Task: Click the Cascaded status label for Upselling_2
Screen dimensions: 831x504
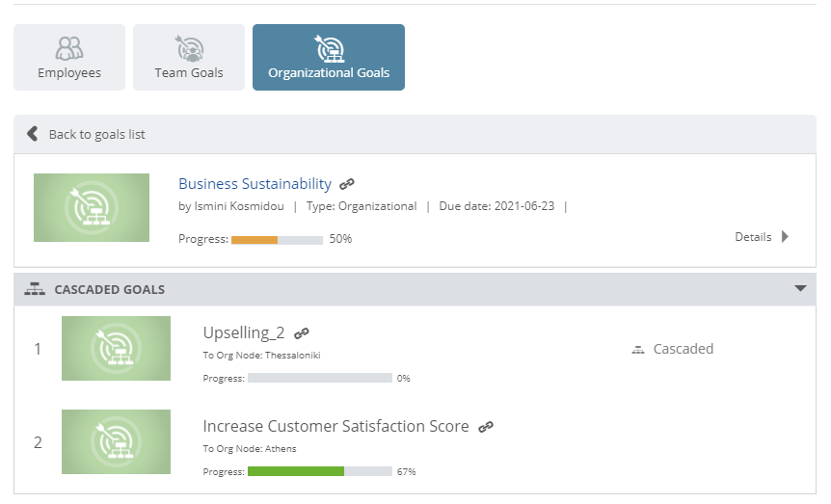Action: click(x=684, y=349)
